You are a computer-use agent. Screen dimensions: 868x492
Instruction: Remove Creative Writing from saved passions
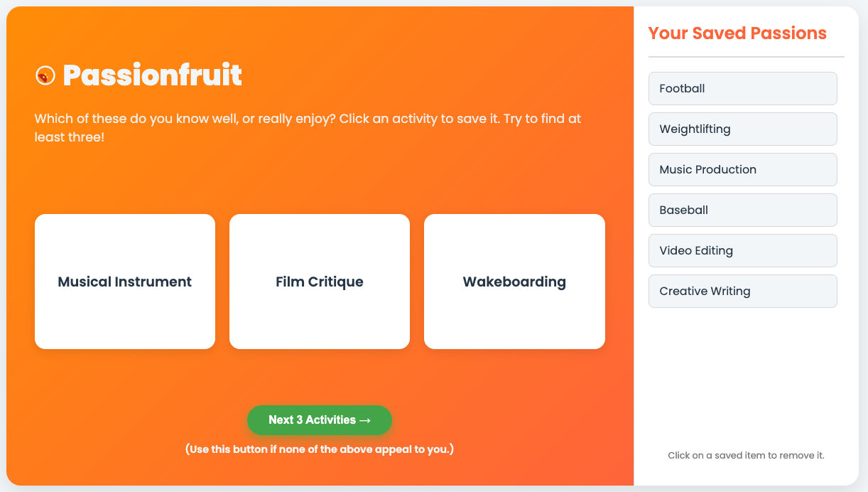tap(742, 291)
